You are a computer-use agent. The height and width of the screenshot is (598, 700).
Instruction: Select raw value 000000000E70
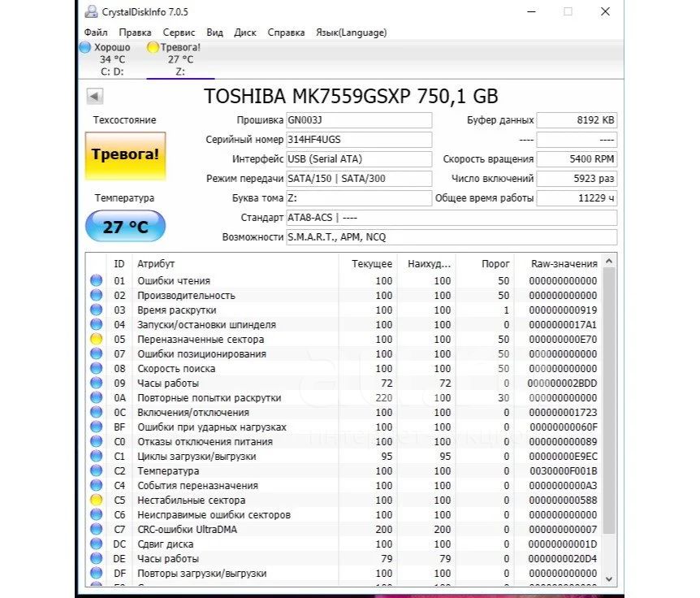point(563,340)
